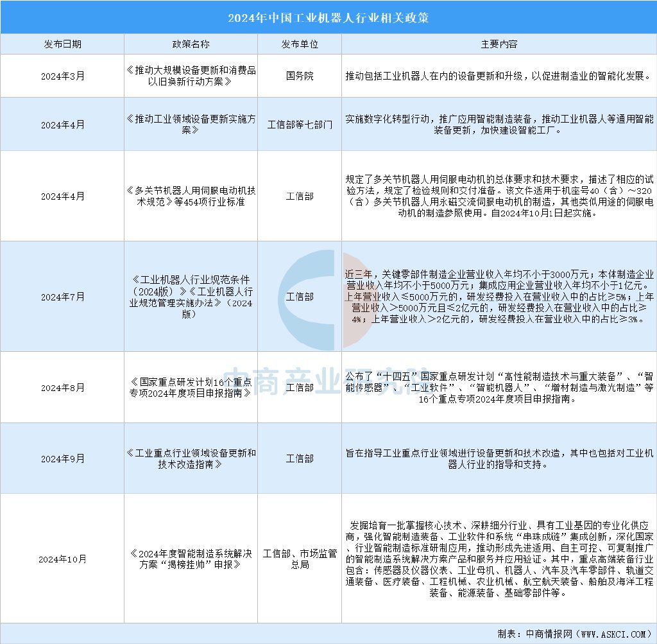Select the 《推动工业领域设备更新实施方案》 policy cell

tap(191, 125)
